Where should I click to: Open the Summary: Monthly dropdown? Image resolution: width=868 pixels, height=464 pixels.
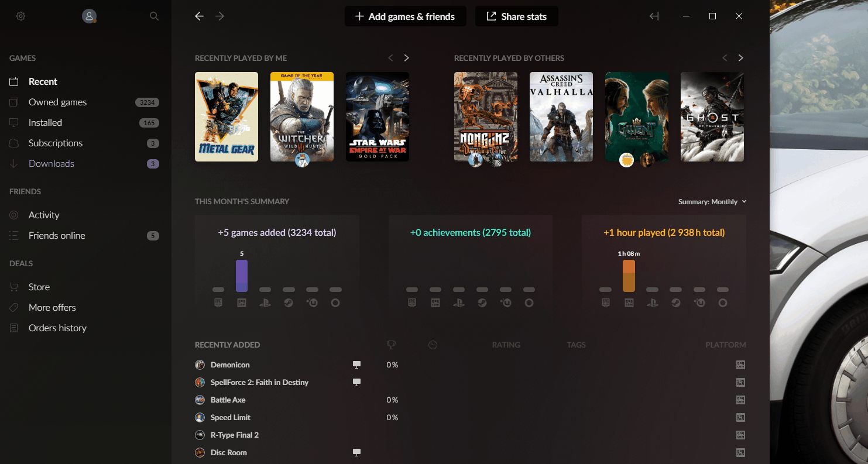click(x=712, y=201)
